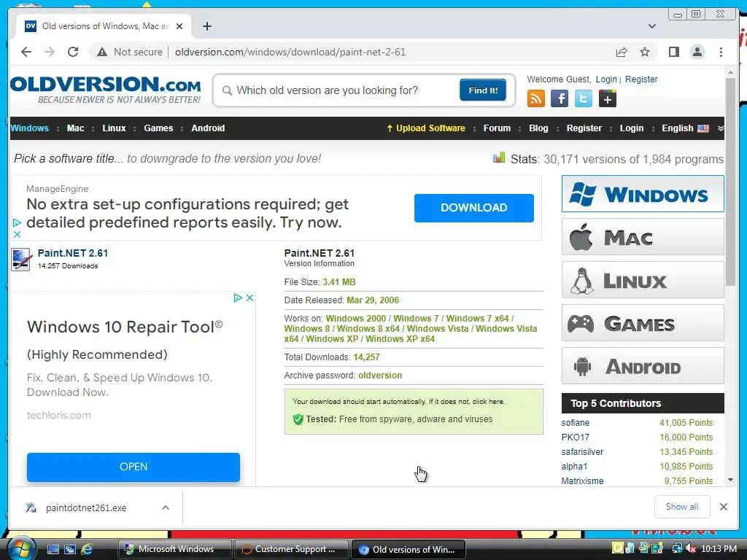Image resolution: width=747 pixels, height=560 pixels.
Task: Open the Facebook icon
Action: pos(560,98)
